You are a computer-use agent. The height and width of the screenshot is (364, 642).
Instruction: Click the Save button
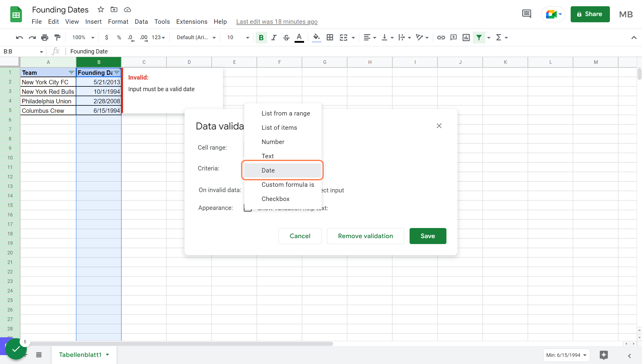tap(428, 236)
